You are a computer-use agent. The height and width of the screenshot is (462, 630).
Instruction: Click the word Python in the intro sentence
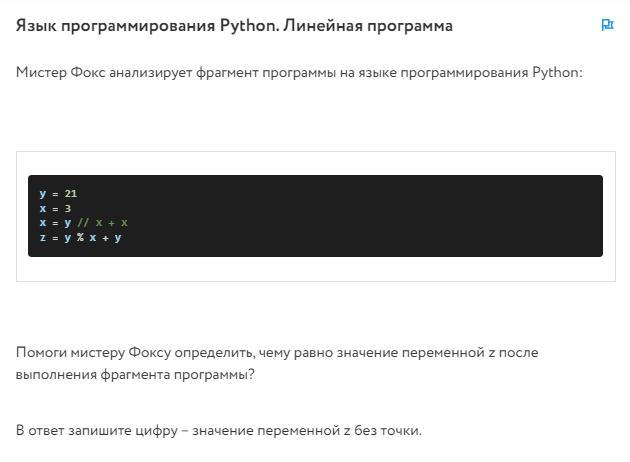(x=555, y=73)
